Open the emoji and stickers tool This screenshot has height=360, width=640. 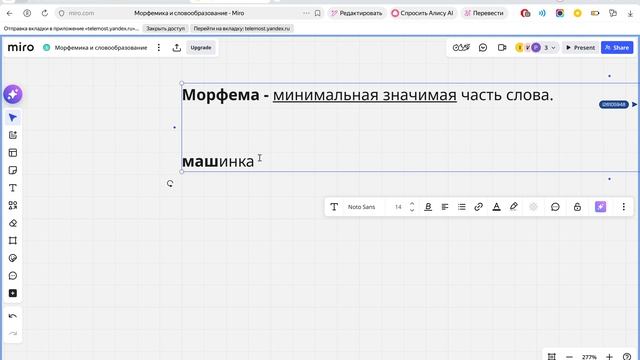tap(13, 258)
